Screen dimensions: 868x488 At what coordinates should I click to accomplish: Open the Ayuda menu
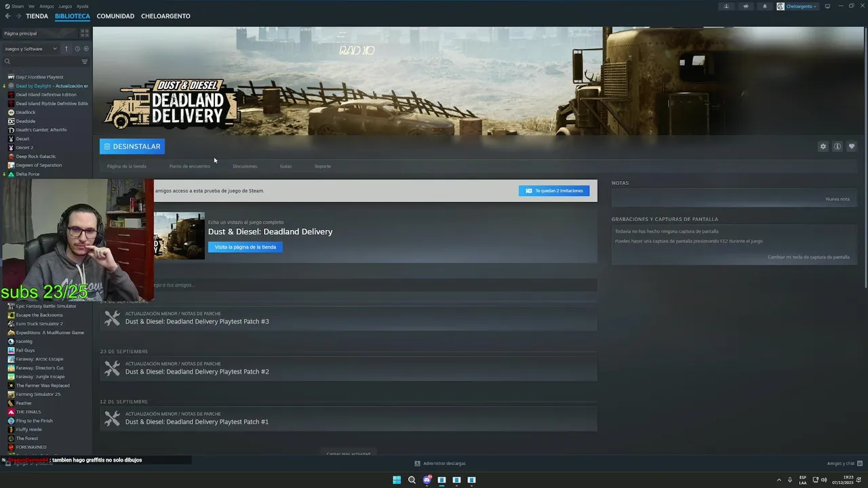[x=82, y=6]
